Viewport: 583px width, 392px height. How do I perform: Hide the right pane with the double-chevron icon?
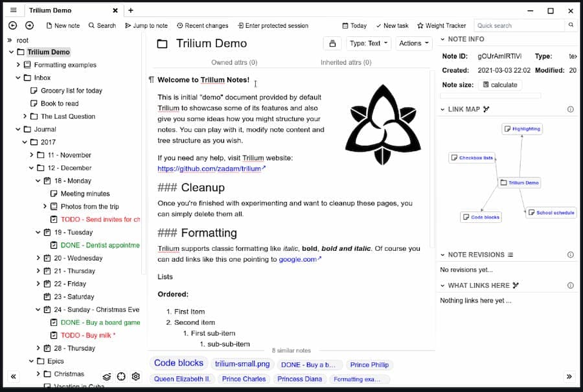(x=569, y=376)
